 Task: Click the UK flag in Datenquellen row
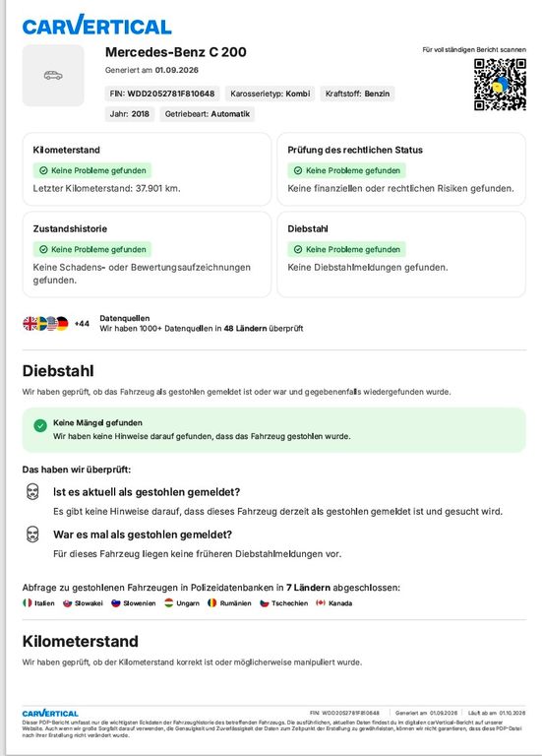coord(30,324)
